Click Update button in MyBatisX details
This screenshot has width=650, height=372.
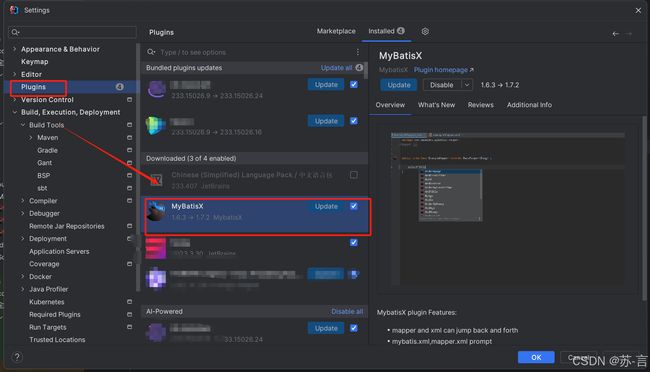[399, 85]
